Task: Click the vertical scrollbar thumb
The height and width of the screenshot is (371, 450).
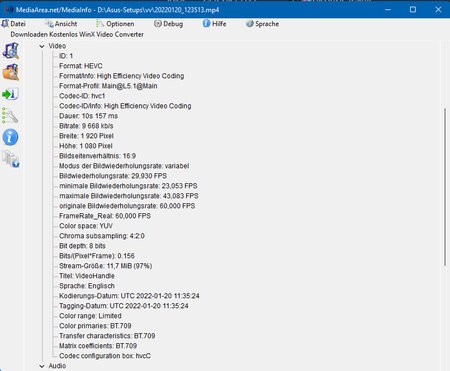Action: click(x=445, y=187)
